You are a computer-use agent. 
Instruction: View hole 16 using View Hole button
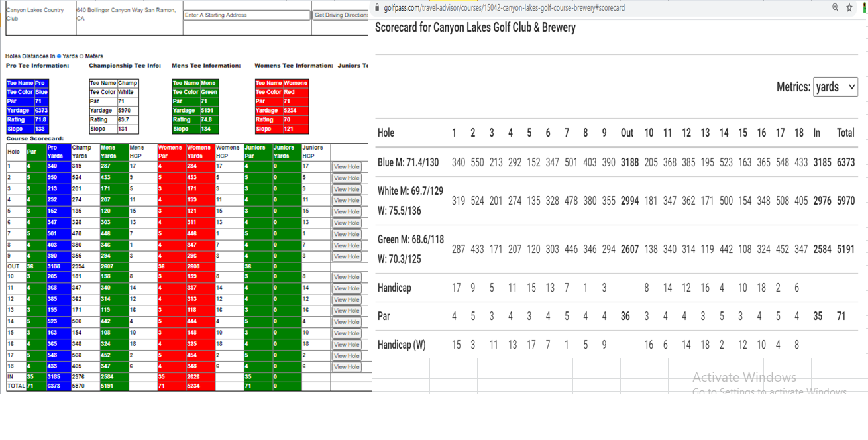347,345
